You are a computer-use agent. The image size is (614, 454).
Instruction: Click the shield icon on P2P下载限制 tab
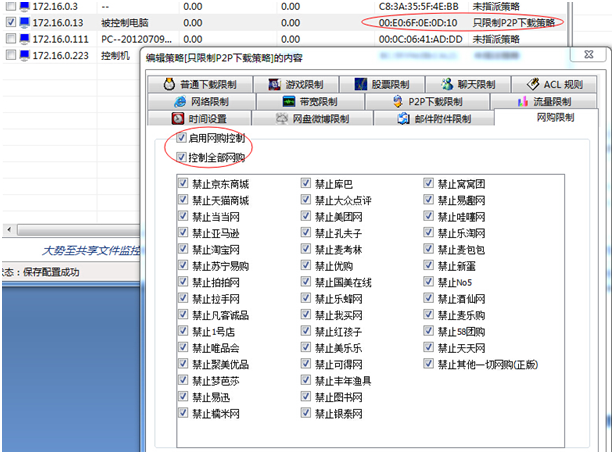click(397, 102)
